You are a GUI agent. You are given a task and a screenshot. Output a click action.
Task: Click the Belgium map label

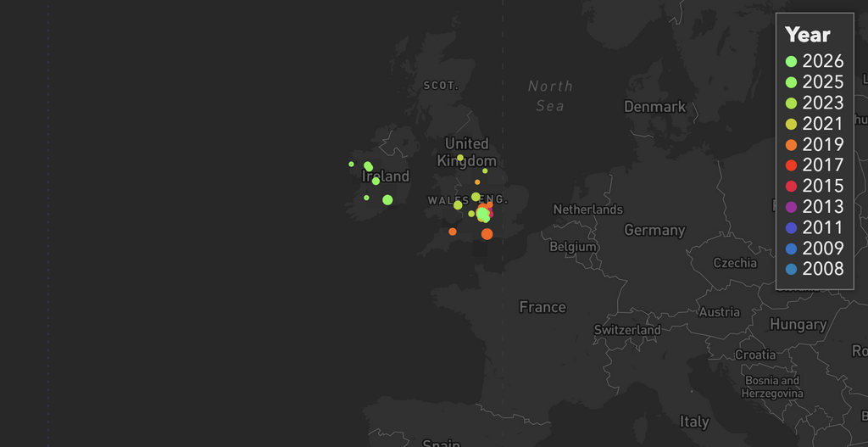pos(573,247)
